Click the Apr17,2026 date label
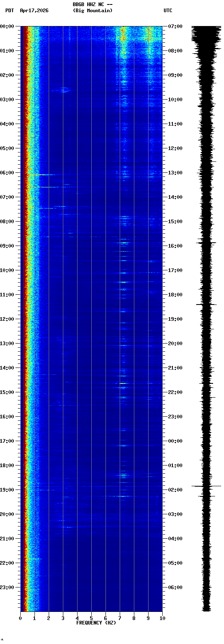 pyautogui.click(x=34, y=11)
